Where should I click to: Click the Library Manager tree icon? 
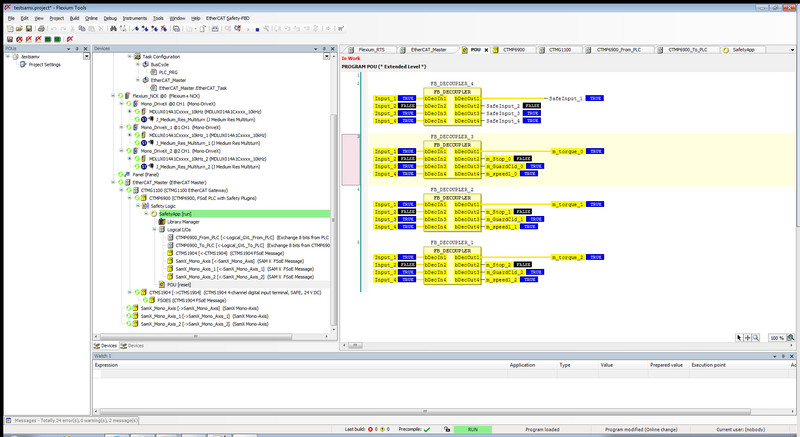[x=159, y=222]
